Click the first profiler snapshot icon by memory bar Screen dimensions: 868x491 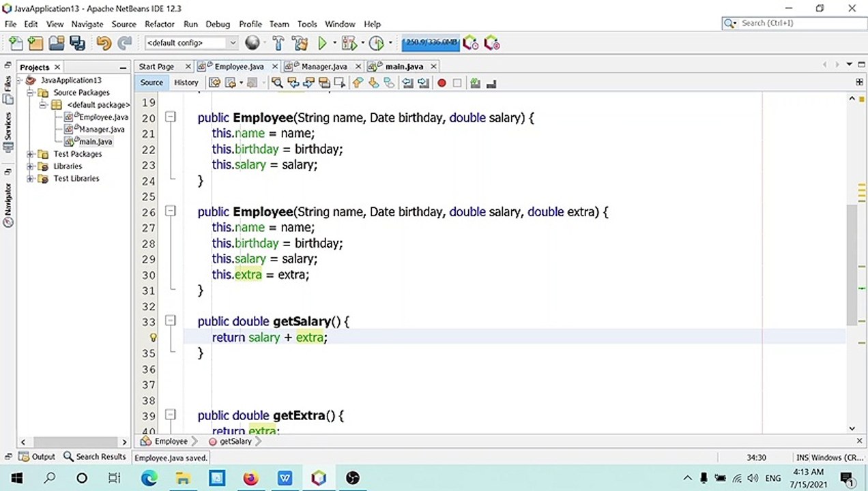click(470, 43)
